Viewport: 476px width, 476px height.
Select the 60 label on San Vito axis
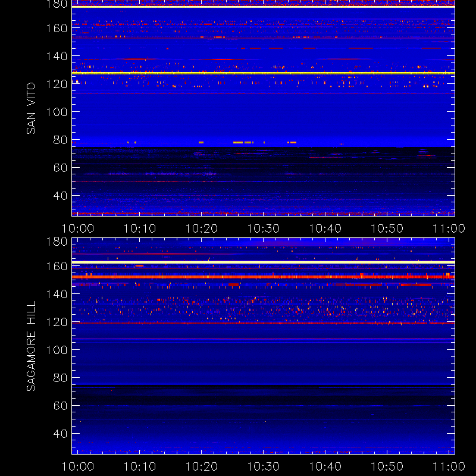[60, 168]
